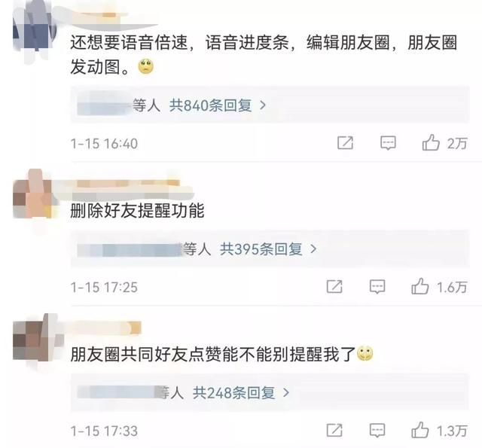482x448 pixels.
Task: Reply to the 16:40 comment with chat icon
Action: click(x=388, y=143)
